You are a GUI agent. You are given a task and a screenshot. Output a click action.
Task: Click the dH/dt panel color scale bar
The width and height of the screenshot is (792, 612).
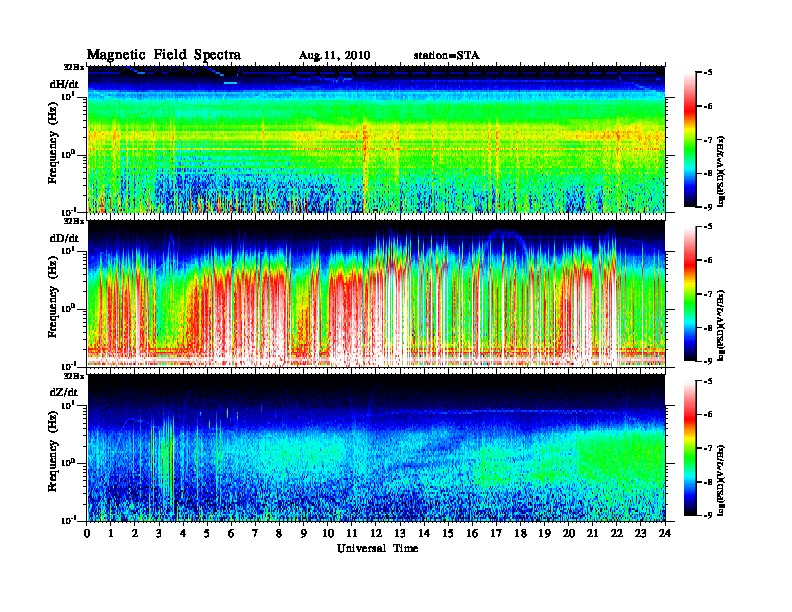689,140
